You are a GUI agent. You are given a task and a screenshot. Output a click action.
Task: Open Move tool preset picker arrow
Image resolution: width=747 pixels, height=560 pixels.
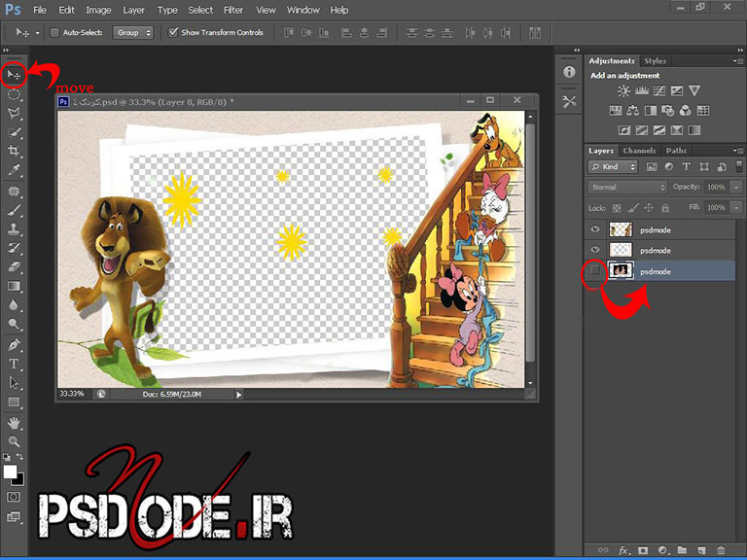point(37,33)
